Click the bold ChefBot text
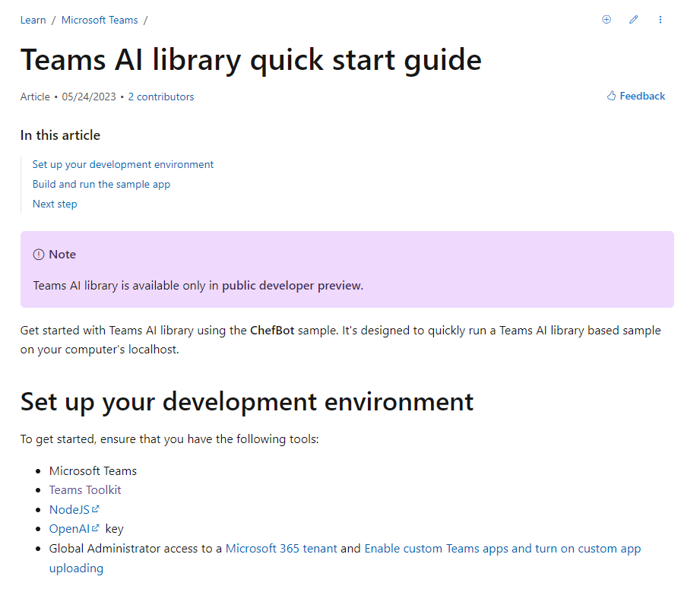 (272, 331)
